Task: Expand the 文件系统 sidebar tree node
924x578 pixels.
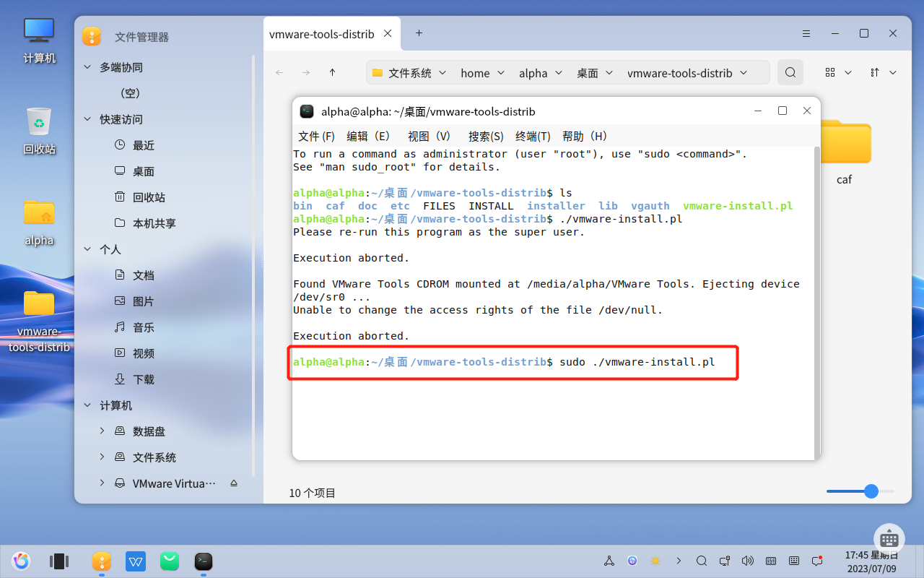Action: (x=102, y=457)
